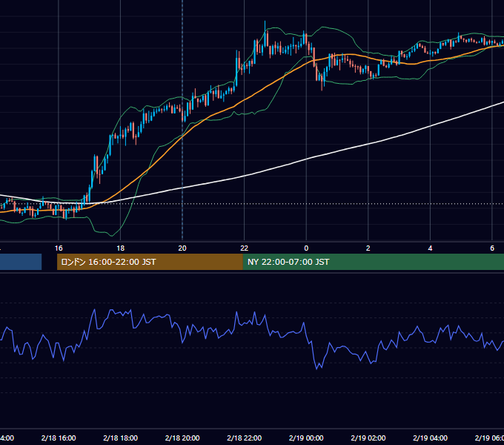Viewport: 504px width, 445px height.
Task: Click the '2/19 04:00' label on lower axis
Action: pyautogui.click(x=430, y=438)
